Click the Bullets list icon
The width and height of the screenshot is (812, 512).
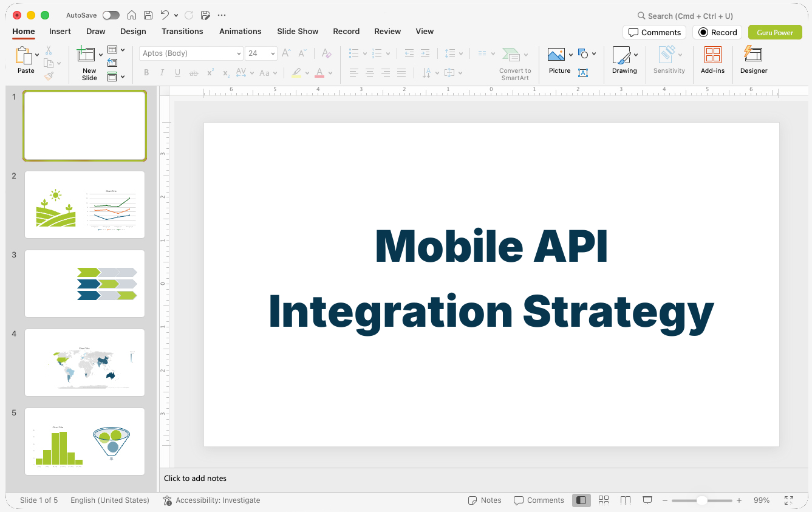point(354,53)
